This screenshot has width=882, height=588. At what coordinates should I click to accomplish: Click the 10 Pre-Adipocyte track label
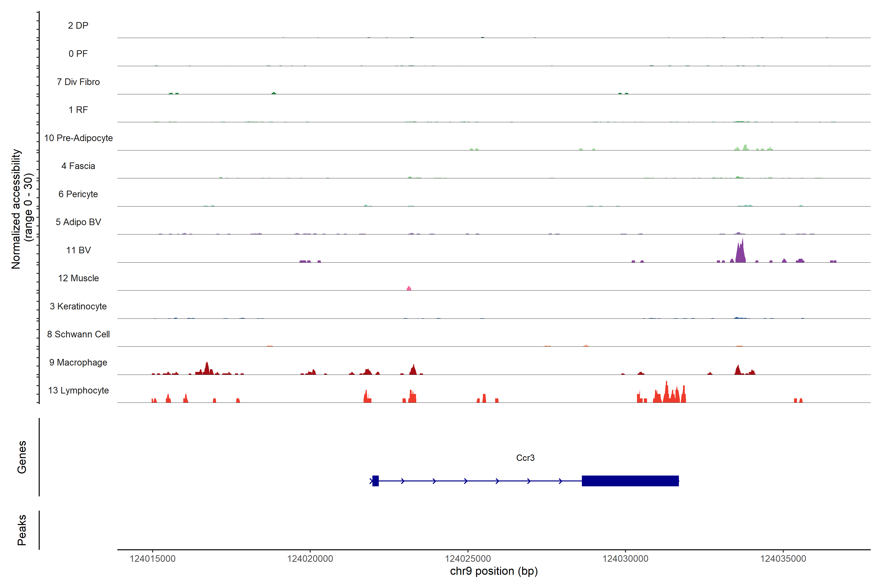click(78, 138)
